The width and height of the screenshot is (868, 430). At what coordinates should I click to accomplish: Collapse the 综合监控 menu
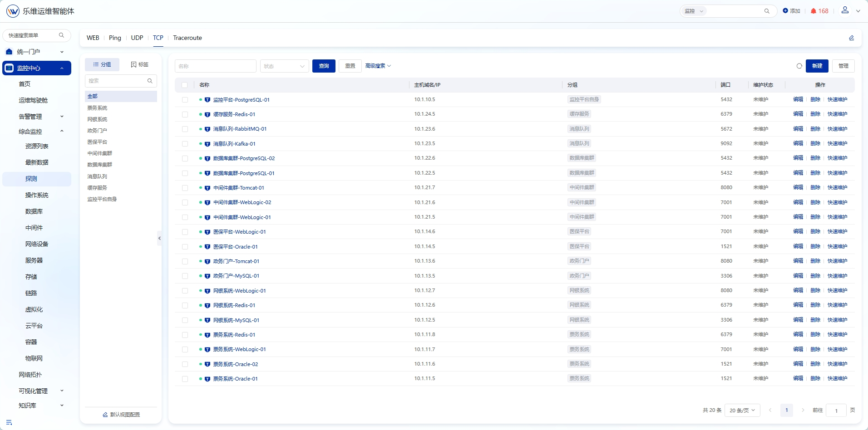coord(37,132)
